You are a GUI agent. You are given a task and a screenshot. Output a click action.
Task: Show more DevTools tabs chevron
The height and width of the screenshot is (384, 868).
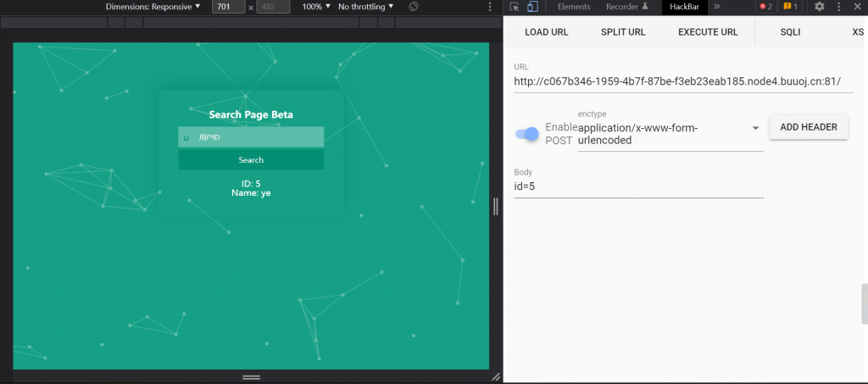[716, 7]
